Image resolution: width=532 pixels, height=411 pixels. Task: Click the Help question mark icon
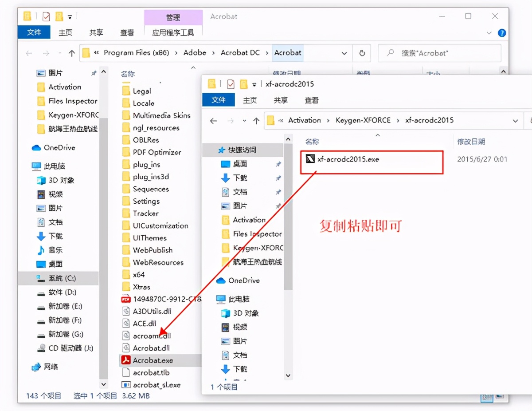pos(501,32)
